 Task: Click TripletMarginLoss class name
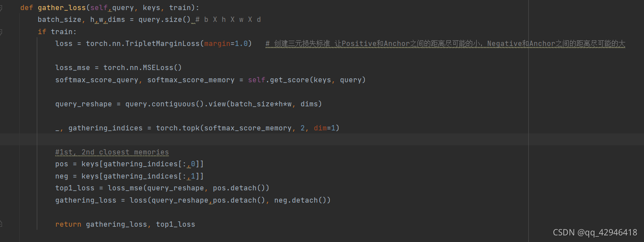[163, 43]
